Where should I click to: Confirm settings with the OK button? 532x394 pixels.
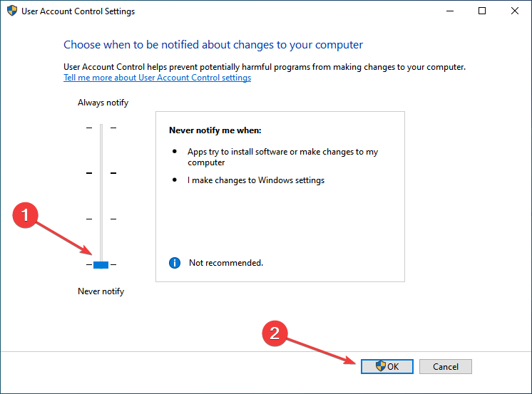pyautogui.click(x=387, y=366)
